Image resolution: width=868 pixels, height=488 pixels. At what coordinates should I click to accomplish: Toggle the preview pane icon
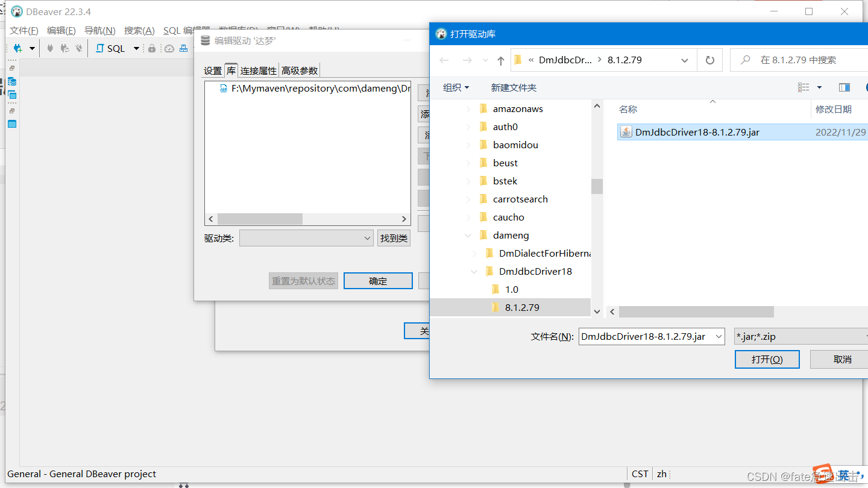coord(844,87)
